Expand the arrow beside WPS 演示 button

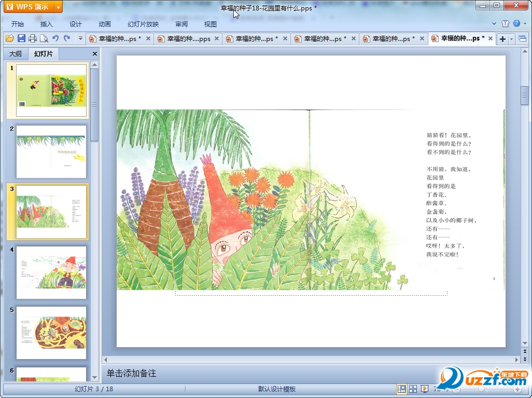(59, 7)
